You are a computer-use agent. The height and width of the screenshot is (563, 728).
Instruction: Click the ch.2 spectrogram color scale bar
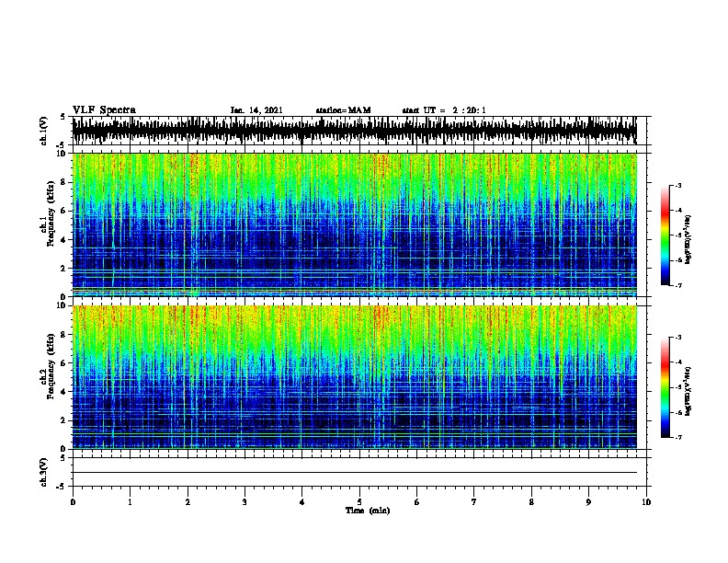(x=665, y=387)
